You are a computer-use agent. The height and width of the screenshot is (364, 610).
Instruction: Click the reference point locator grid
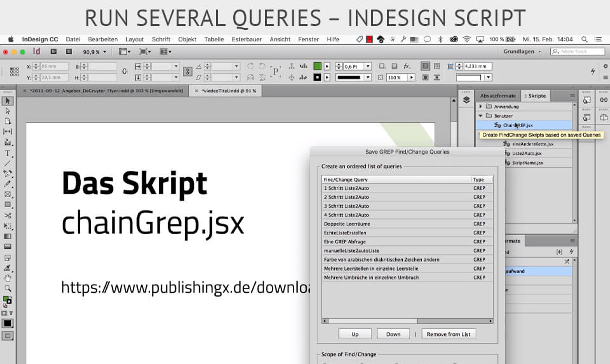click(x=15, y=72)
